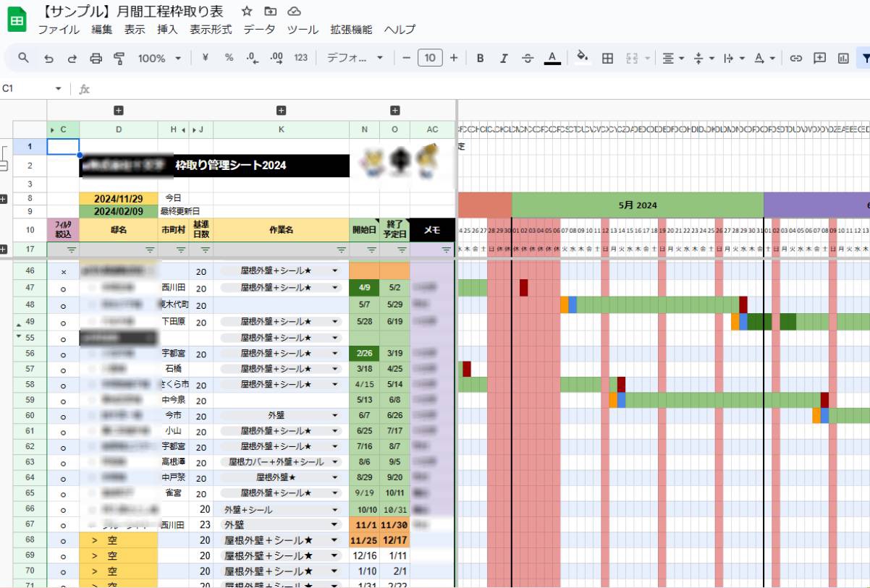Decrease decimal places
The height and width of the screenshot is (588, 870).
pos(252,58)
